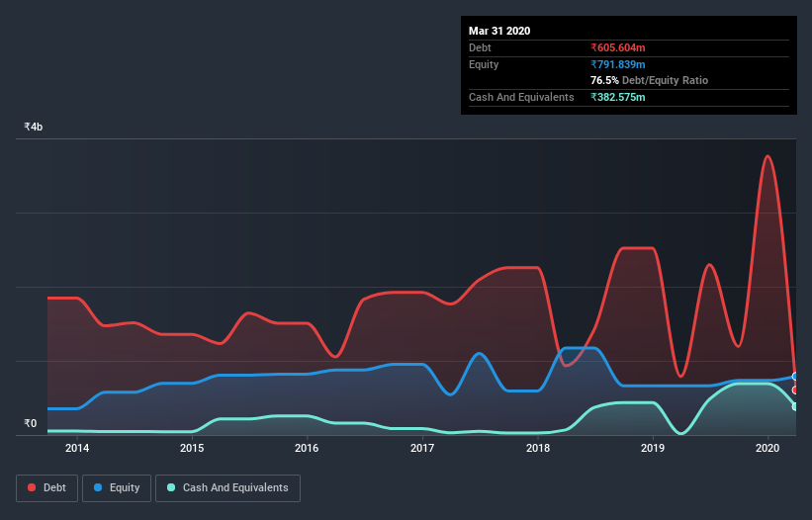Click the 2018 x-axis label
The width and height of the screenshot is (812, 520).
(x=538, y=448)
